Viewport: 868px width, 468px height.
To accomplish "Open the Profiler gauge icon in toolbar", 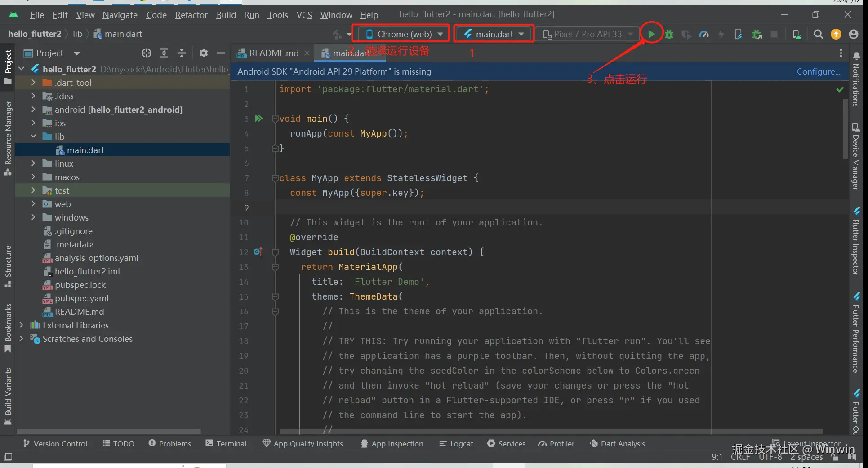I will point(704,35).
